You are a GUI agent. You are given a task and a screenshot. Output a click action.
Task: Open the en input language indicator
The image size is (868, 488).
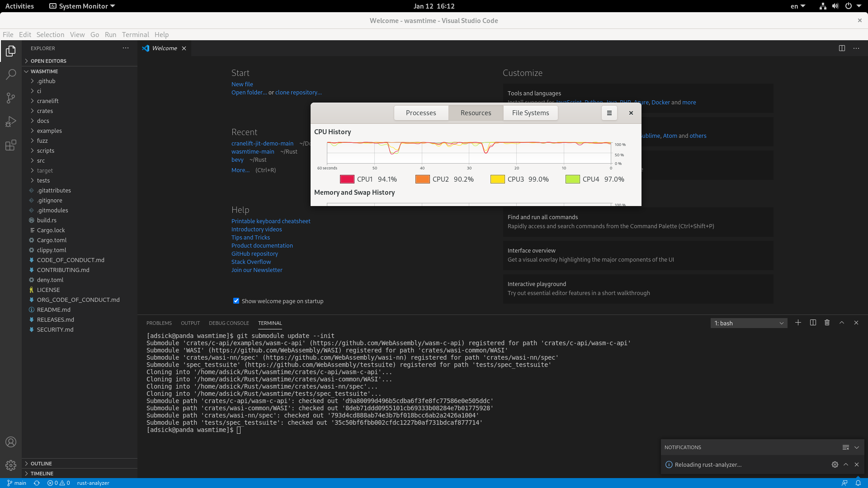(797, 6)
